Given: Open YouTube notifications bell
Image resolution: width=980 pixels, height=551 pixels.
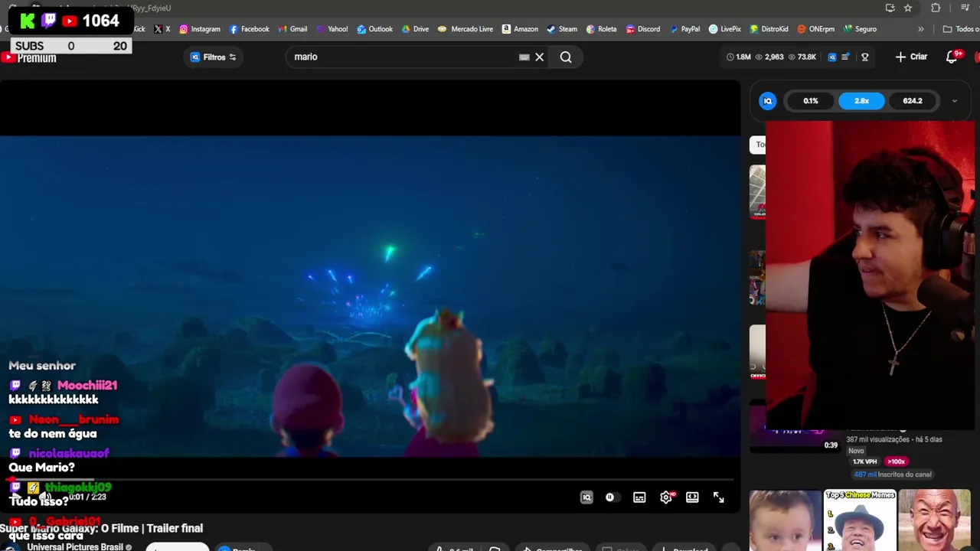Looking at the screenshot, I should 952,57.
